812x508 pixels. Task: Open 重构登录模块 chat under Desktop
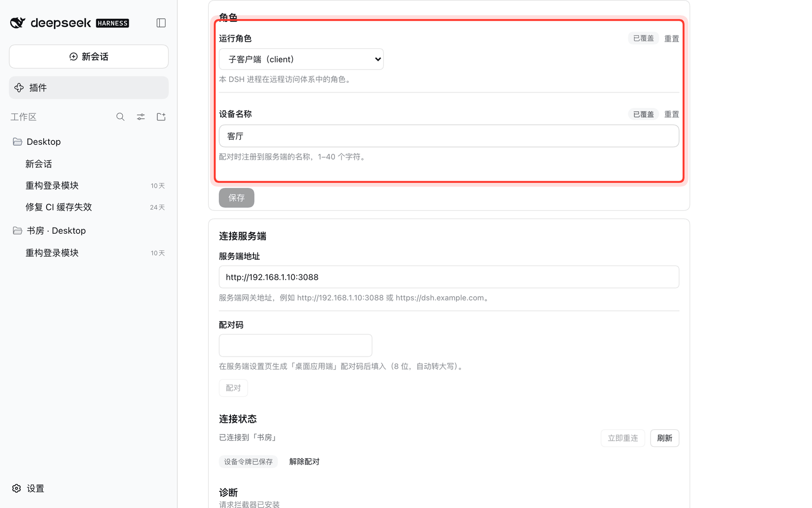[89, 185]
